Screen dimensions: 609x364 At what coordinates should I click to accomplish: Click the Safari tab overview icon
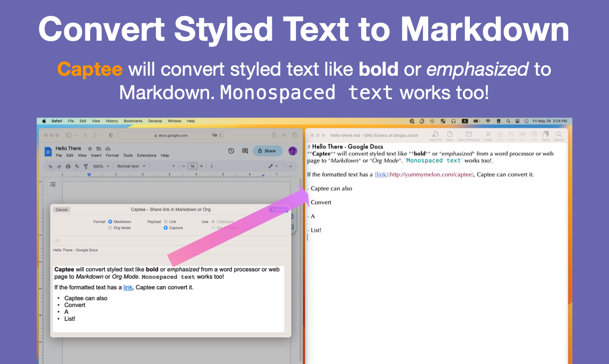(295, 136)
